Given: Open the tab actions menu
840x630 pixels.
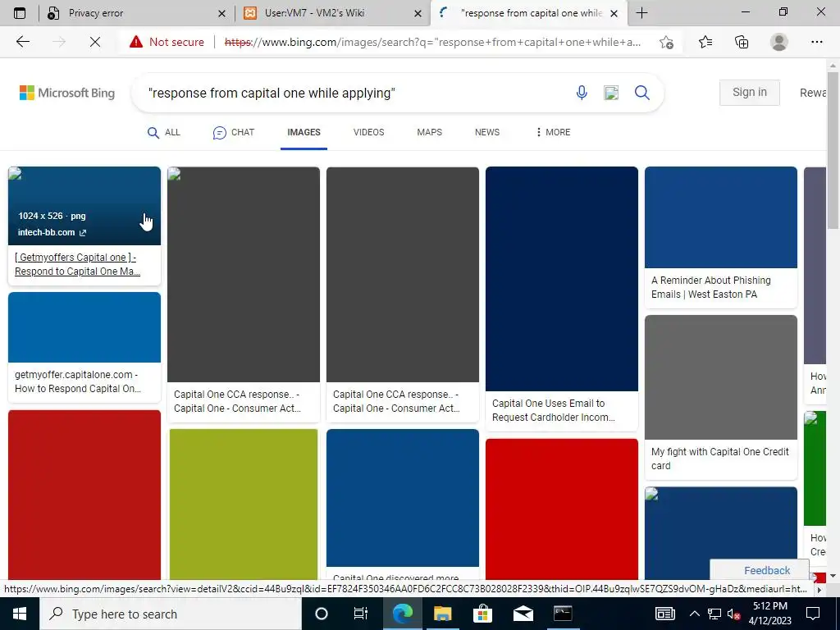Looking at the screenshot, I should tap(20, 13).
